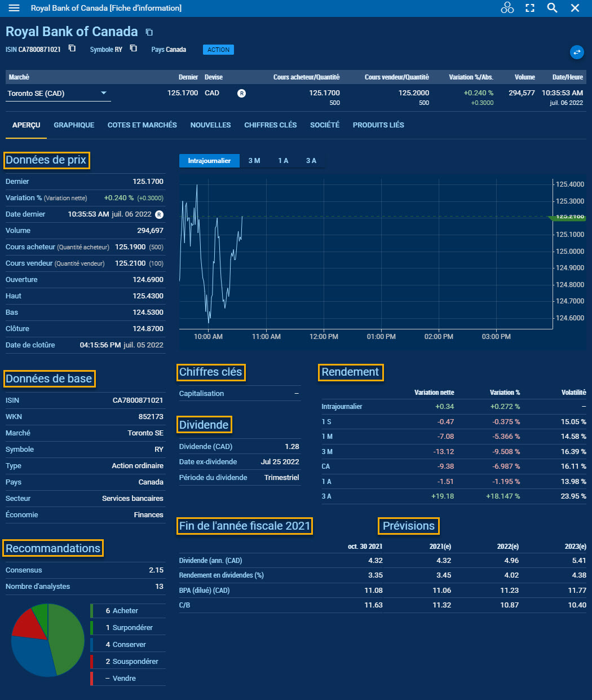This screenshot has height=700, width=592.
Task: Select the Intradjournalier chart period
Action: [x=209, y=160]
